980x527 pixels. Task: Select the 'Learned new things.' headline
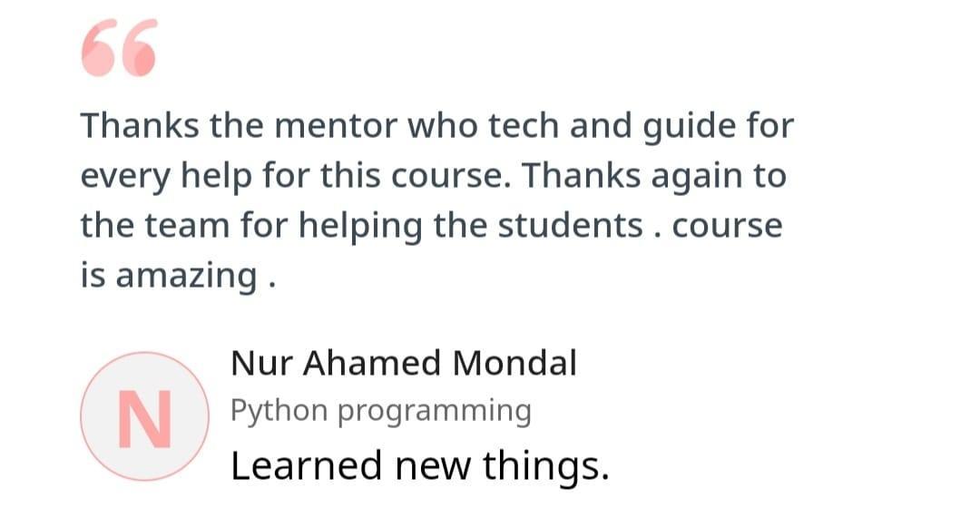tap(419, 466)
